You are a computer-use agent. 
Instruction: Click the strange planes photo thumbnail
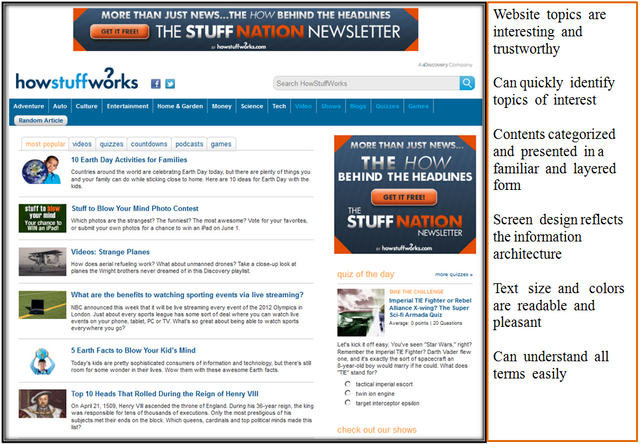[42, 262]
